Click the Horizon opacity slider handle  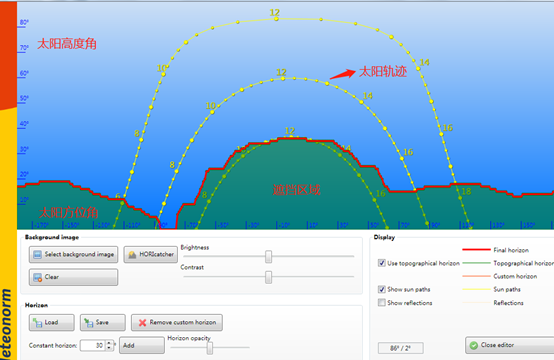210,348
